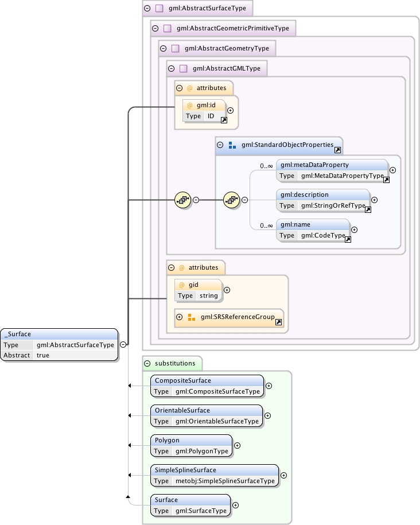Expand the Polygon substitution element
Image resolution: width=420 pixels, height=525 pixels.
pyautogui.click(x=237, y=445)
